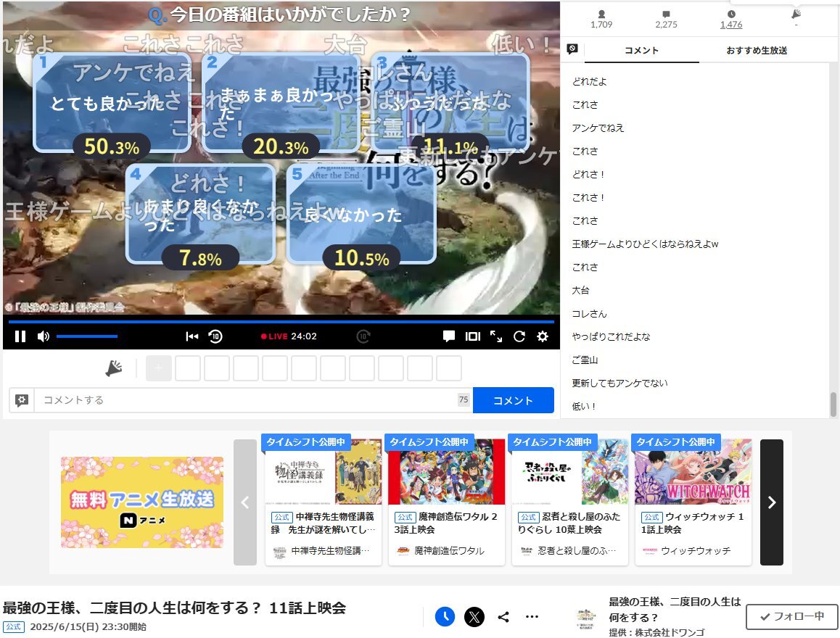This screenshot has width=840, height=638.
Task: Select comment 大台
Action: (580, 290)
